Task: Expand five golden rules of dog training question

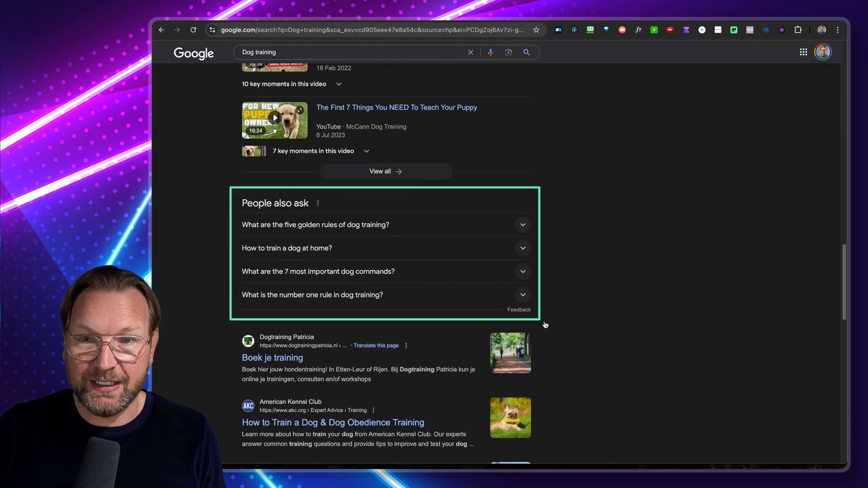Action: click(386, 224)
